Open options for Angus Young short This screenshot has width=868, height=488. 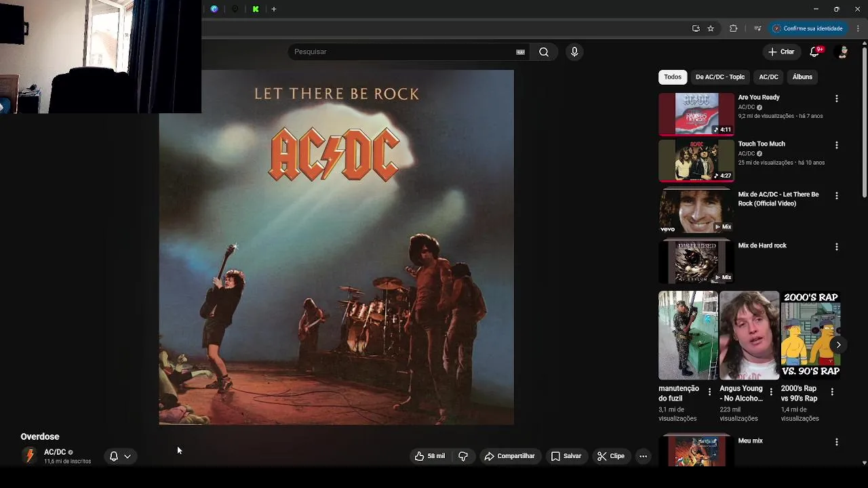pos(771,392)
